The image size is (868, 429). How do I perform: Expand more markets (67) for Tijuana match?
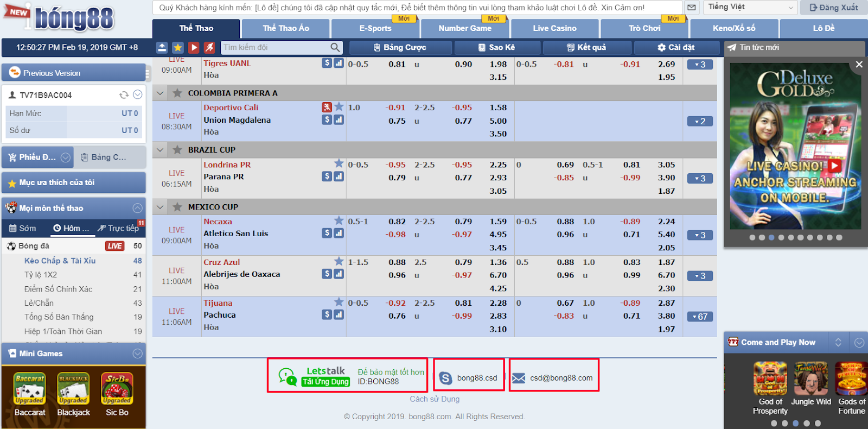click(x=700, y=317)
